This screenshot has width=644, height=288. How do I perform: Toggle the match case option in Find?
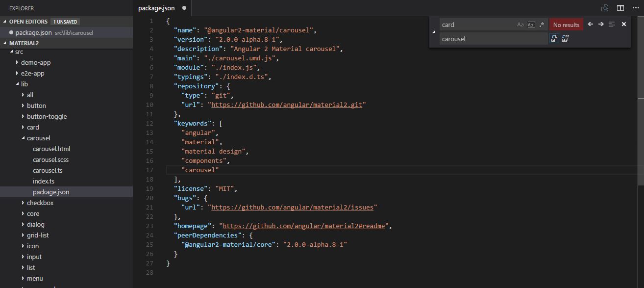click(520, 25)
